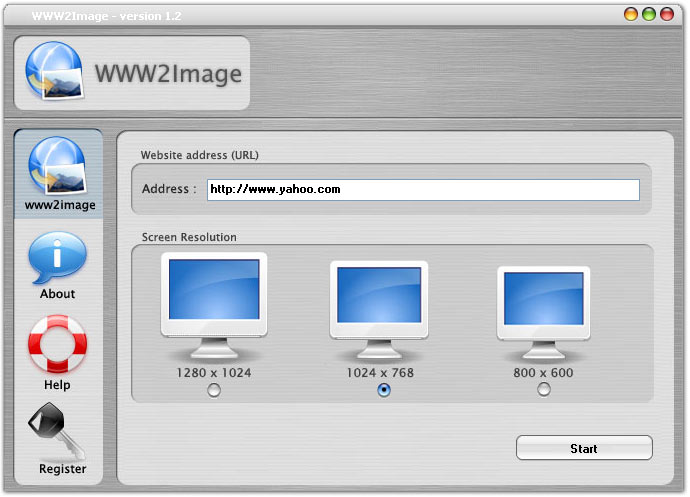Image resolution: width=690 pixels, height=497 pixels.
Task: Click the 'Website address (URL)' heading
Action: click(200, 155)
